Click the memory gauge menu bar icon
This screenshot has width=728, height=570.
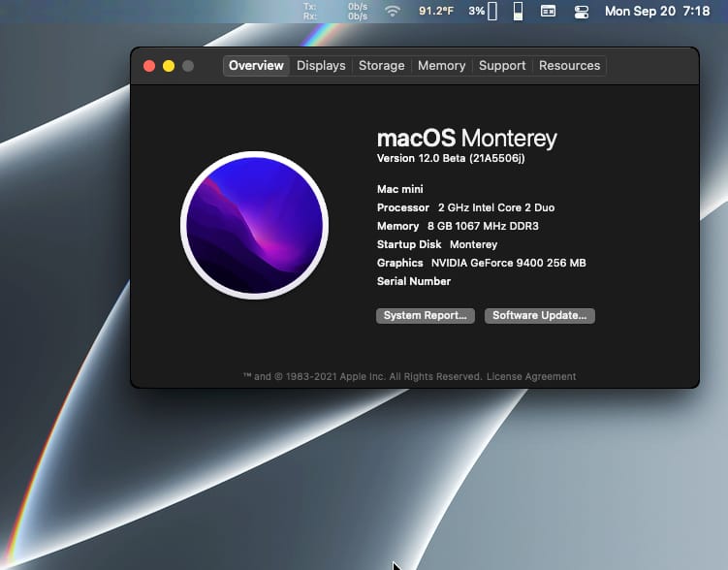point(519,11)
